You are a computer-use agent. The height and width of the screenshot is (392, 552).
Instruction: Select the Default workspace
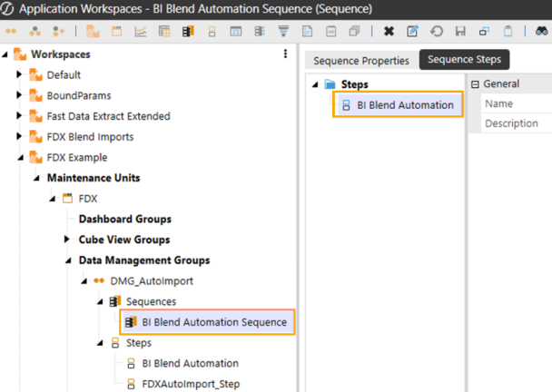click(x=64, y=75)
